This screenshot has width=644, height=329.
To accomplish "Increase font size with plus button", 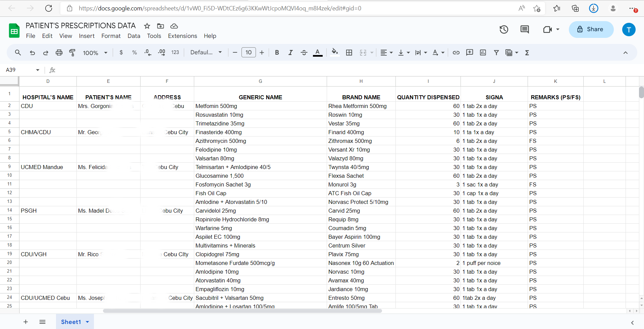I will click(x=262, y=53).
